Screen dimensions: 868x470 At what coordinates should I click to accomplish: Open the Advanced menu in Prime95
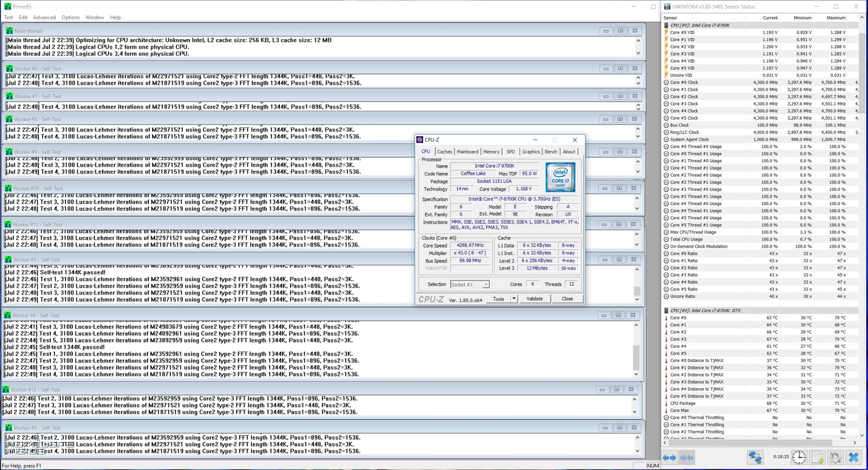point(44,17)
